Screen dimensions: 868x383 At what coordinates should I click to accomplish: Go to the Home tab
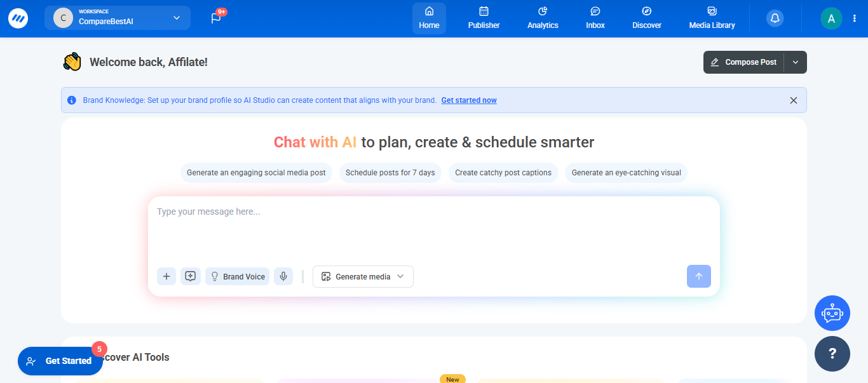tap(429, 18)
